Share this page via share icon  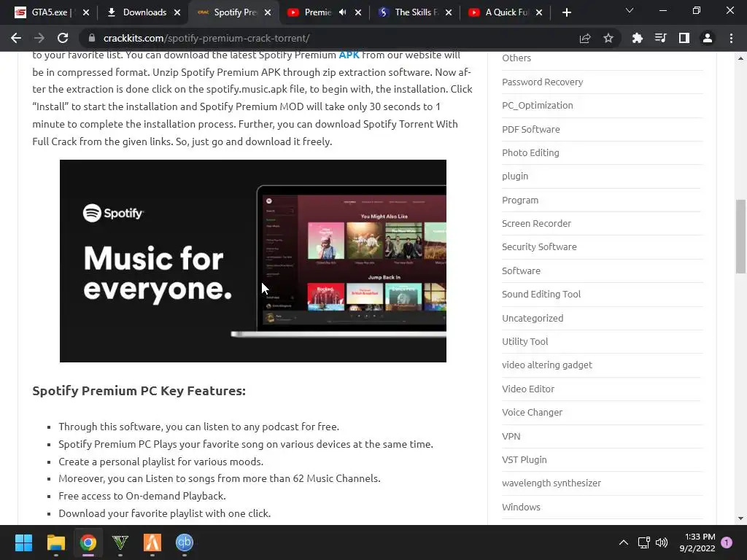pyautogui.click(x=585, y=38)
